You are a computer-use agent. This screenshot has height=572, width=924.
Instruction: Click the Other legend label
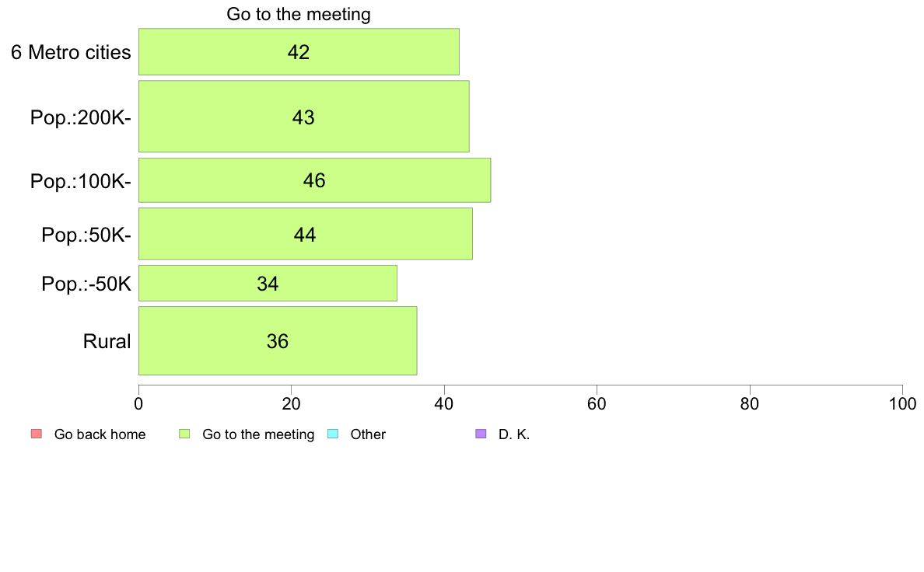click(x=368, y=434)
